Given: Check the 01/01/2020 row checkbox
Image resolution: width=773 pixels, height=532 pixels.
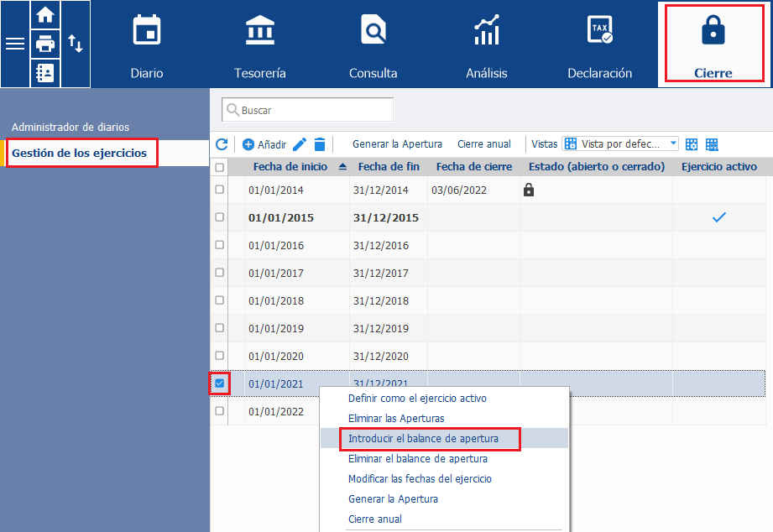Looking at the screenshot, I should point(220,356).
